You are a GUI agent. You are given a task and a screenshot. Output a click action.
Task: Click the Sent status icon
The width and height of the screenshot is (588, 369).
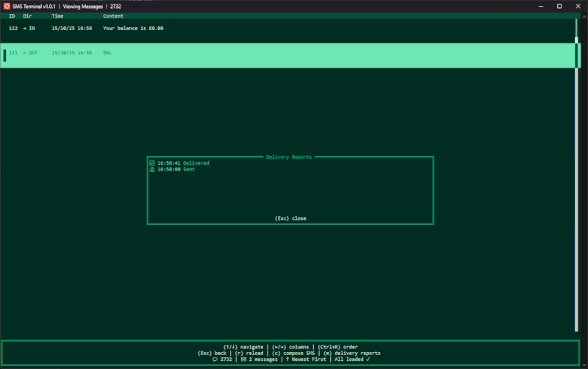coord(152,169)
